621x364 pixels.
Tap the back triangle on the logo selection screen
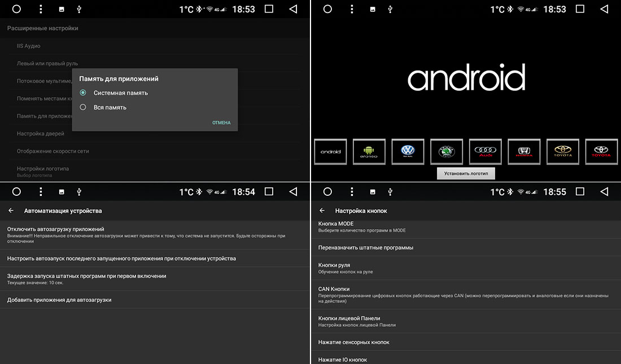(x=605, y=9)
